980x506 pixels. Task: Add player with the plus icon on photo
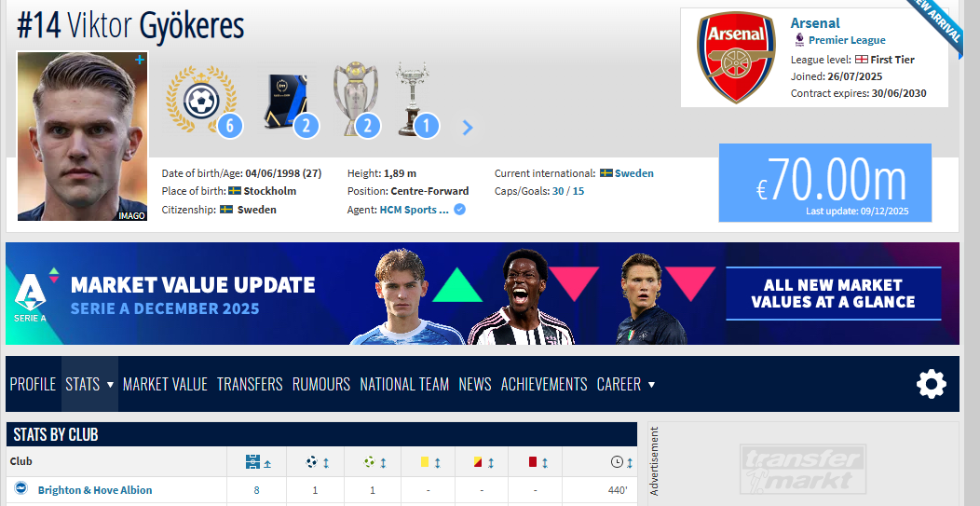click(x=140, y=60)
